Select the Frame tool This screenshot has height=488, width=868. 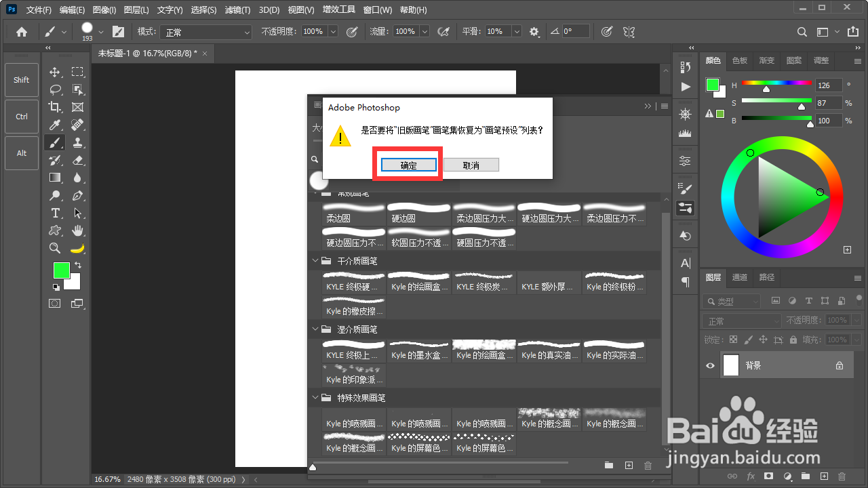click(78, 107)
